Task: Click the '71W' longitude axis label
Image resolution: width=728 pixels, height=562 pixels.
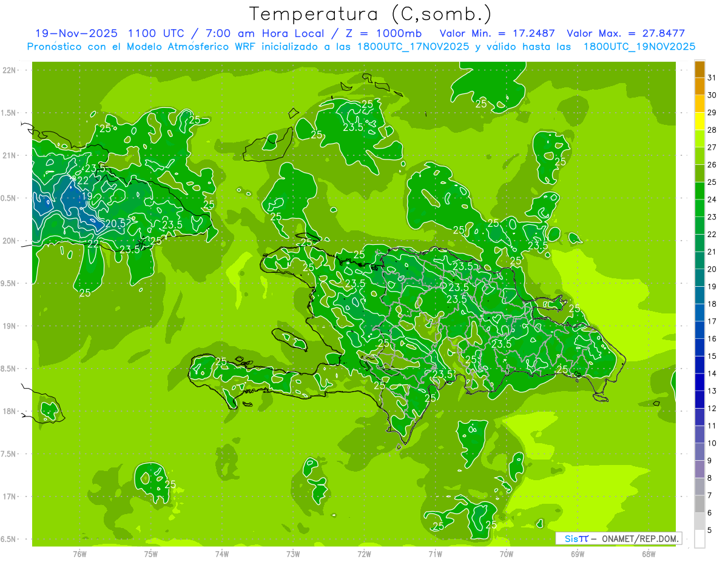Action: [435, 554]
